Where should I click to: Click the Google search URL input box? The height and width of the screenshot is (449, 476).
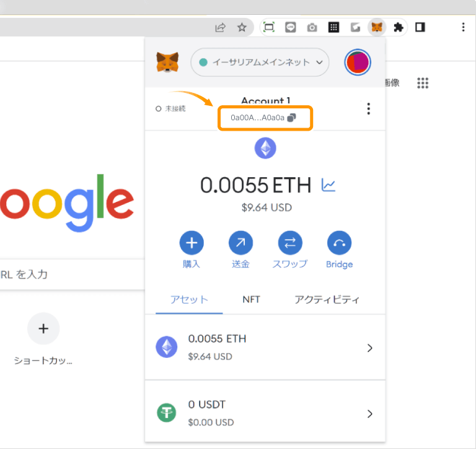coord(73,274)
